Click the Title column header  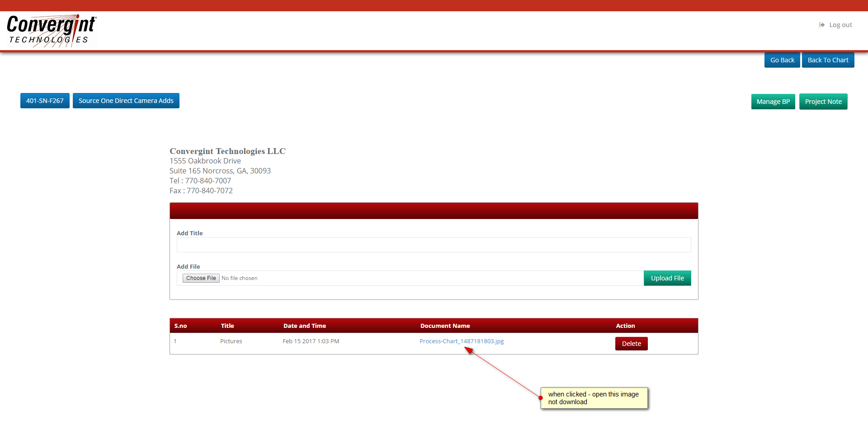pos(227,326)
